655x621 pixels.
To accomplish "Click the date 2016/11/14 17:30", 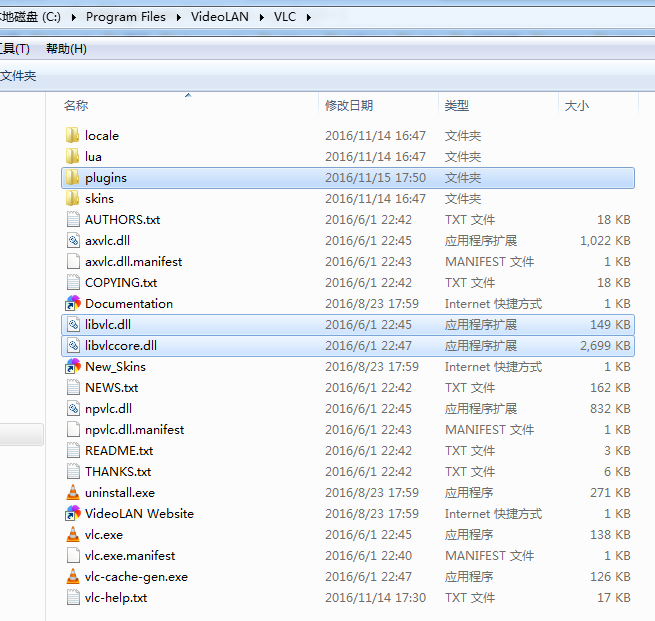I will click(x=376, y=598).
